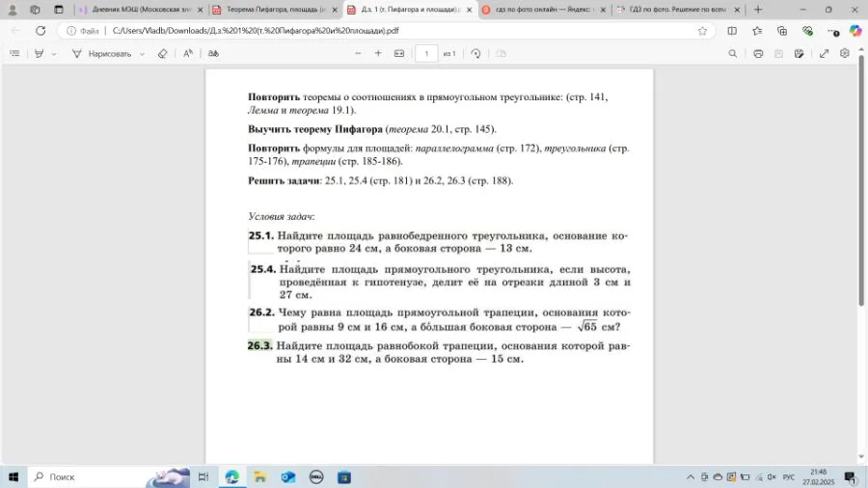Click the Save as icon
868x488 pixels.
(x=799, y=54)
